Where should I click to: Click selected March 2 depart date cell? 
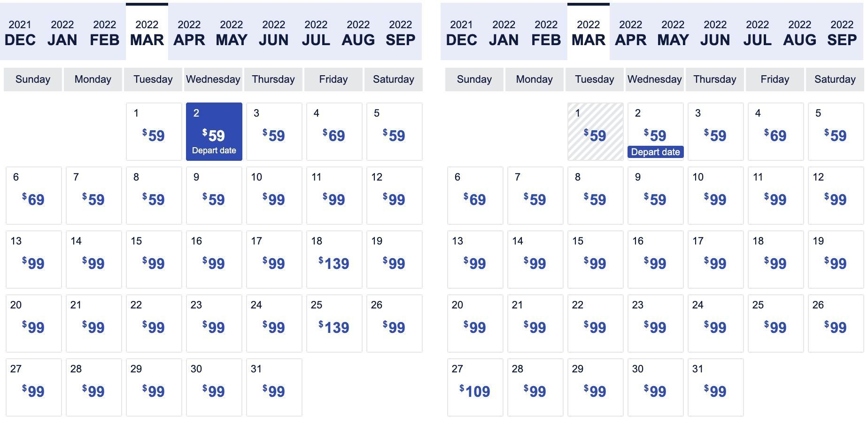point(214,132)
